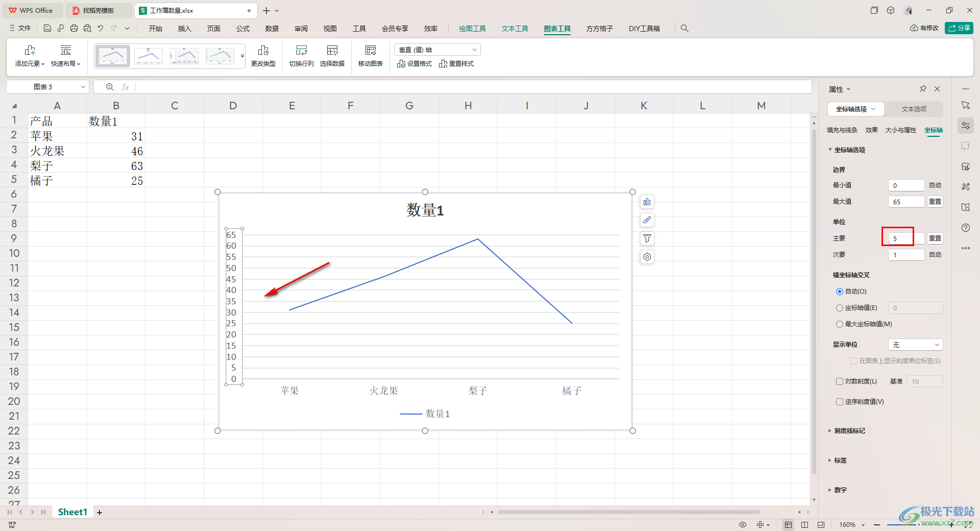Click the 分享 share button

point(959,28)
